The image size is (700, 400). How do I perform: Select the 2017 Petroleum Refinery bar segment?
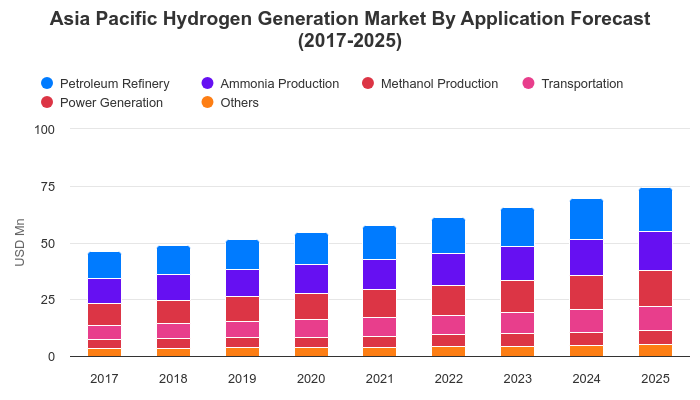[104, 265]
